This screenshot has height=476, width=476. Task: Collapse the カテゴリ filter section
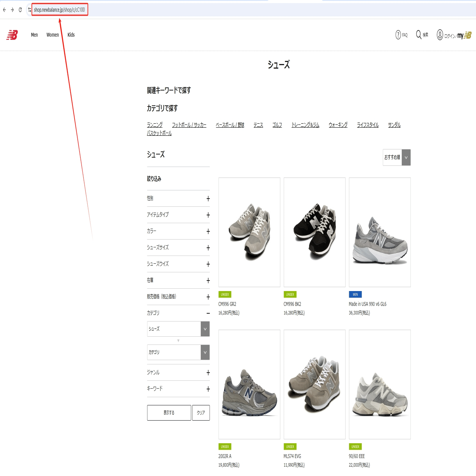178,313
